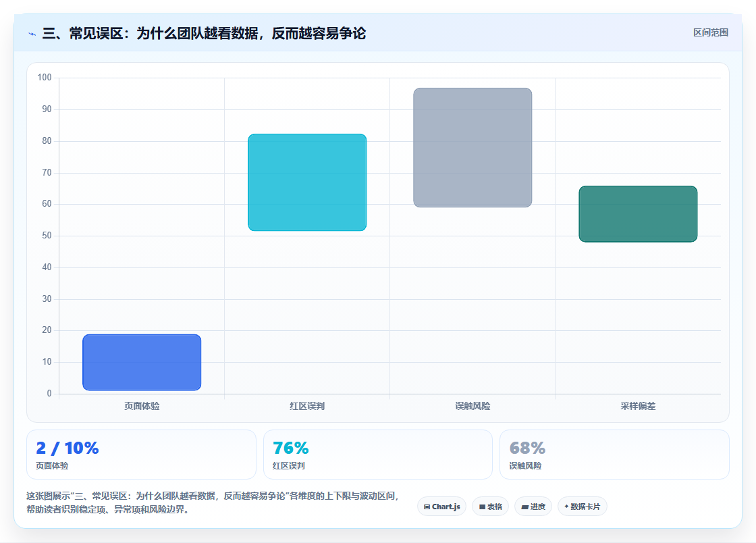Click the 误触风险 x-axis label
The image size is (756, 543).
click(x=473, y=406)
